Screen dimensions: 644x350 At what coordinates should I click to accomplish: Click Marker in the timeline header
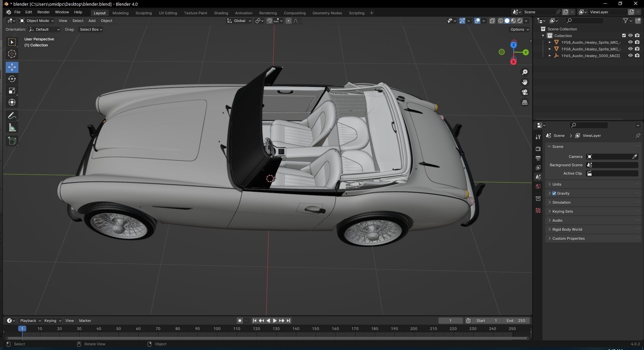tap(85, 321)
